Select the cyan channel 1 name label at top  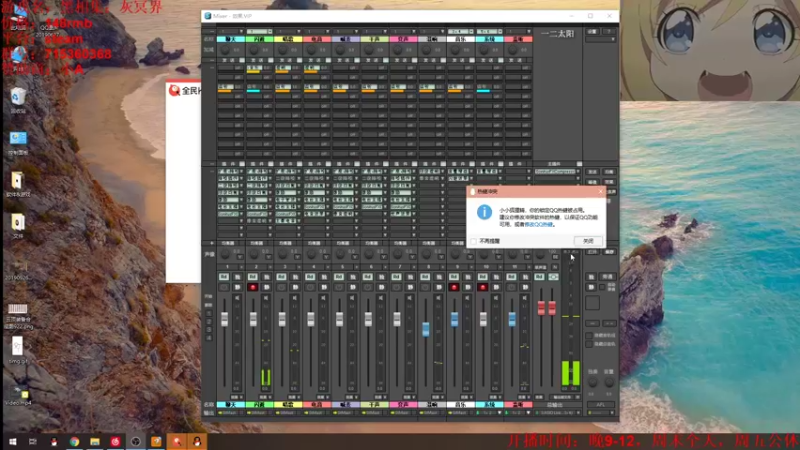[x=231, y=39]
